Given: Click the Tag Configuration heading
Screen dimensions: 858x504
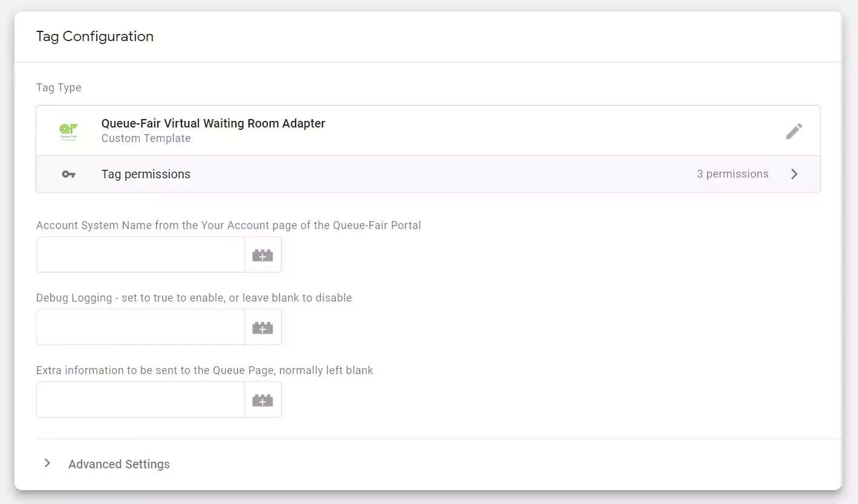Looking at the screenshot, I should 94,36.
